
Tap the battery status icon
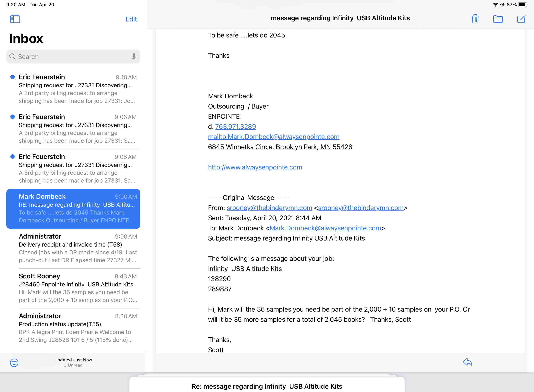point(522,4)
